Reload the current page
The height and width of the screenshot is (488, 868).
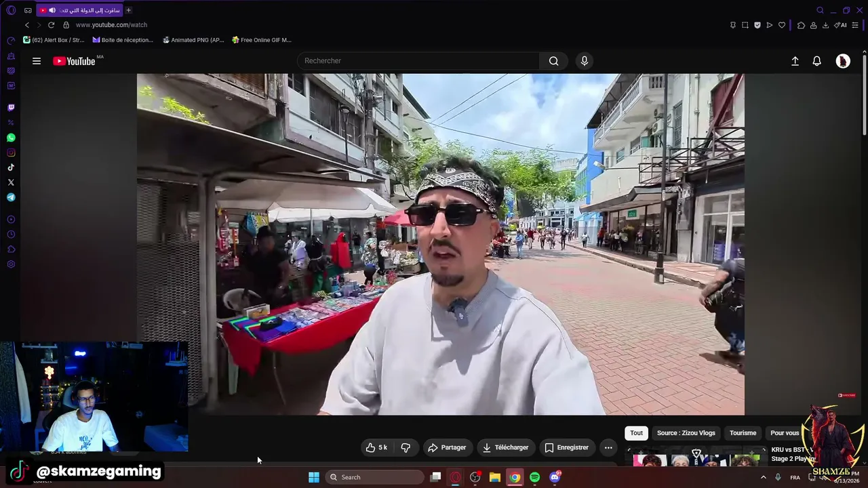click(x=51, y=25)
